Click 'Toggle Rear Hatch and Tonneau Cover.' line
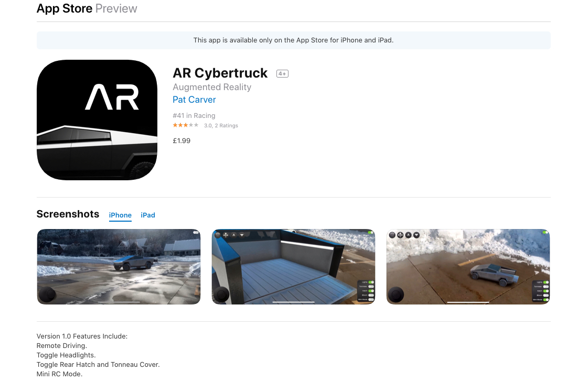577x392 pixels. tap(98, 364)
